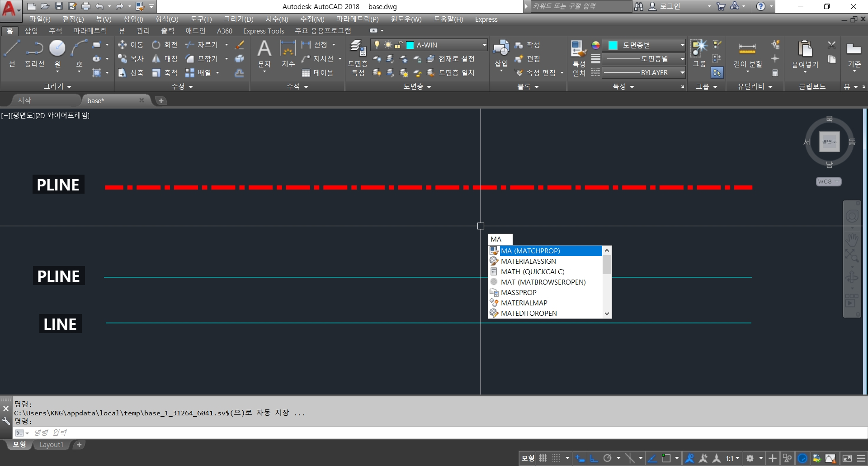Image resolution: width=868 pixels, height=466 pixels.
Task: Select MA (MATCHPROP) in suggestion list
Action: (x=545, y=251)
